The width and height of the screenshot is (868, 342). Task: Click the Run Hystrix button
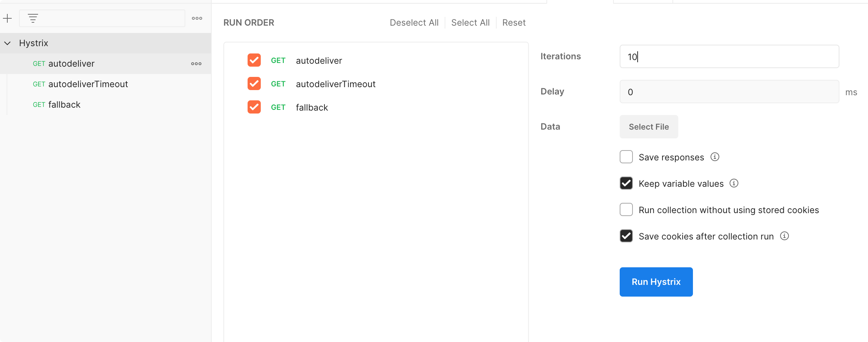[x=656, y=282]
